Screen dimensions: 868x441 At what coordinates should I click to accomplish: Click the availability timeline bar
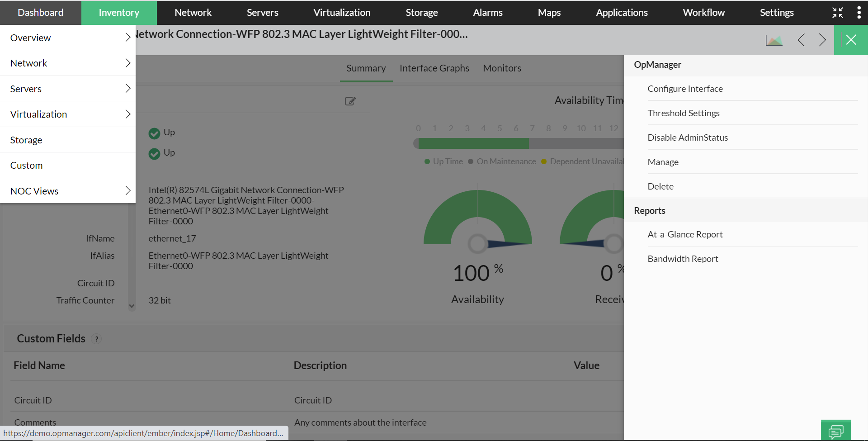tap(519, 143)
